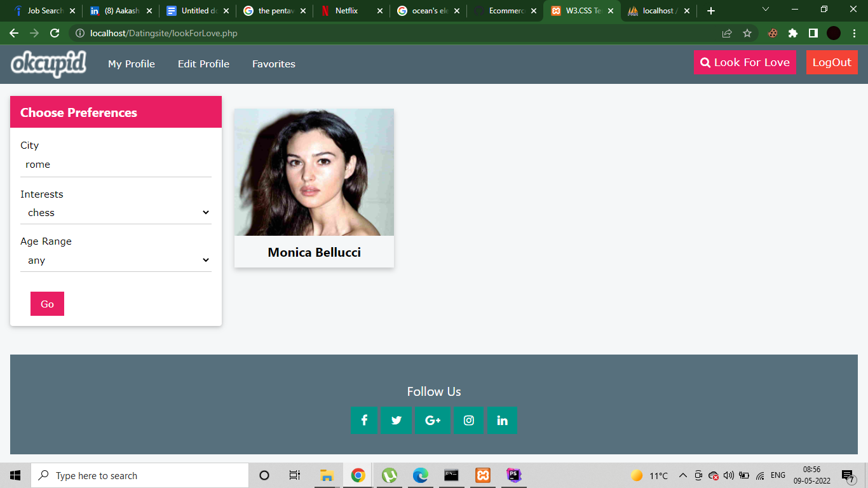Viewport: 868px width, 488px height.
Task: Click the LinkedIn icon in the footer
Action: point(503,420)
